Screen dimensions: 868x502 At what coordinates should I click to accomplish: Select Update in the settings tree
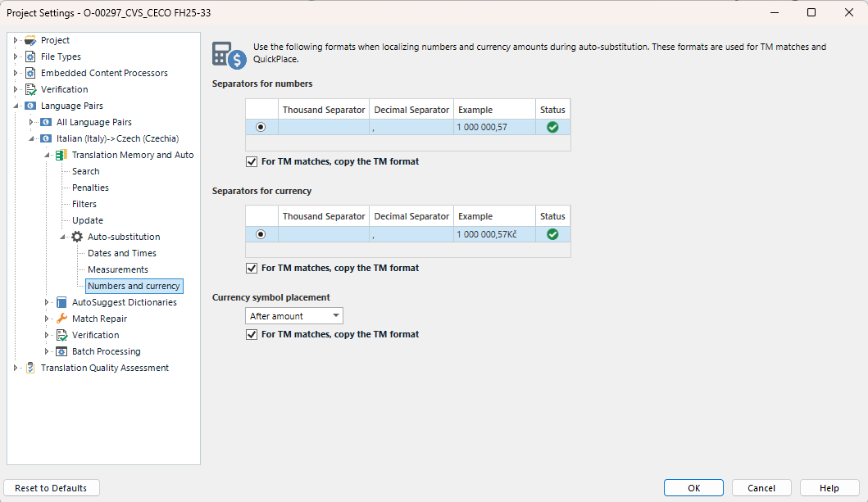tap(88, 220)
